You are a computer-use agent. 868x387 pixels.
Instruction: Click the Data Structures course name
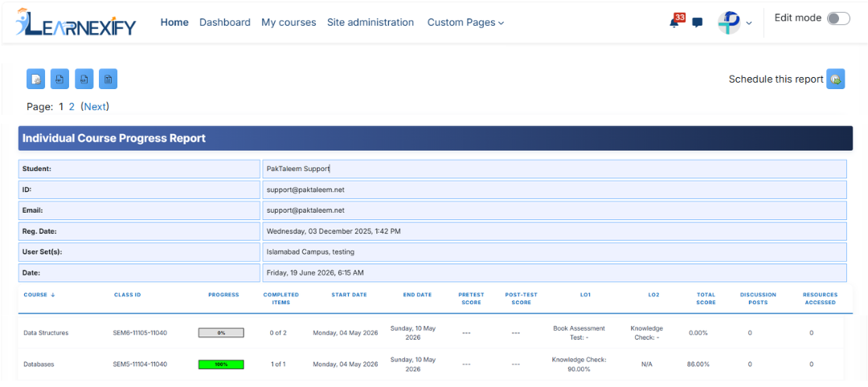pos(46,333)
